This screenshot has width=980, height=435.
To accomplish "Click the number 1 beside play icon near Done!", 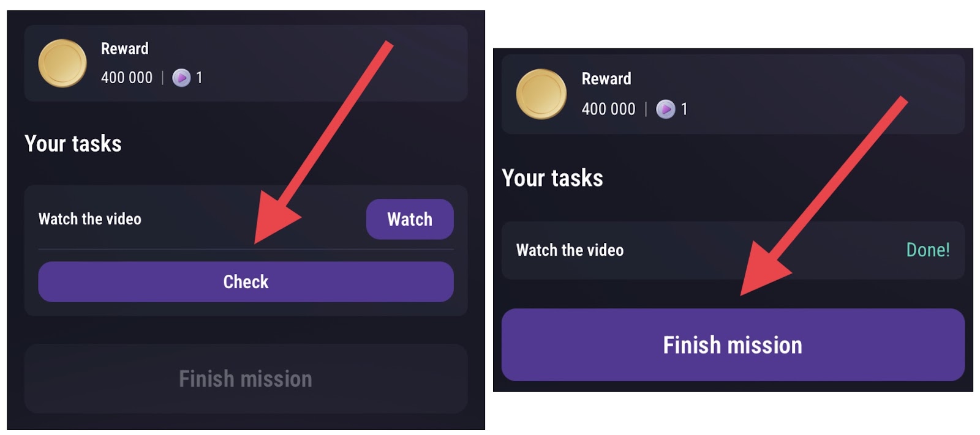I will pos(684,109).
